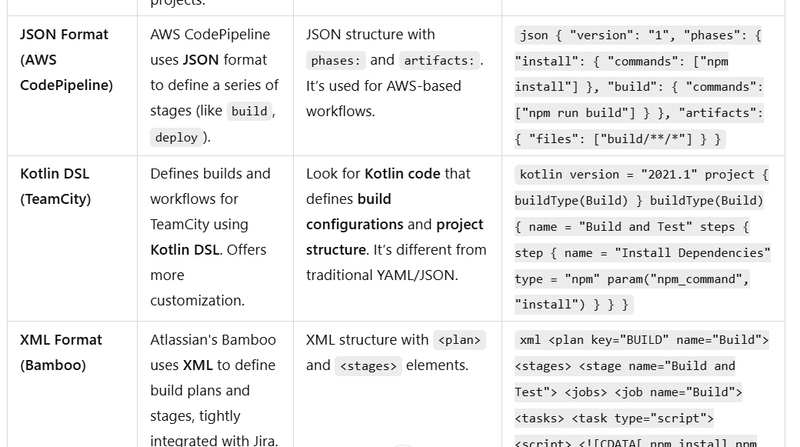Click the Kotlin example code beginning "kotlin version"
The width and height of the screenshot is (800, 447).
(642, 239)
